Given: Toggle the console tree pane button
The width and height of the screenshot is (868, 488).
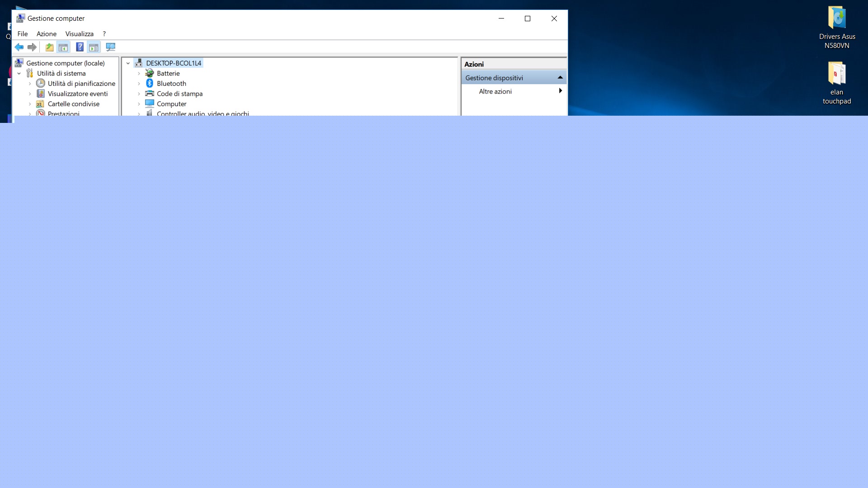Looking at the screenshot, I should point(63,47).
